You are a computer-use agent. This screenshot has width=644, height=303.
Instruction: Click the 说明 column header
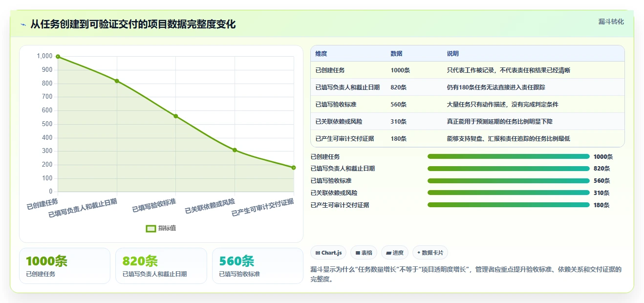pyautogui.click(x=452, y=54)
